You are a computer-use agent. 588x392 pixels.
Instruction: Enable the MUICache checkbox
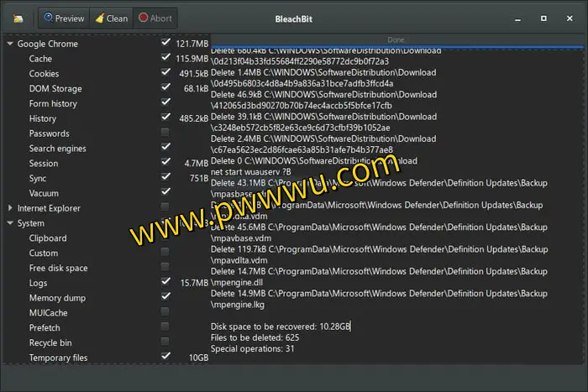pyautogui.click(x=165, y=311)
